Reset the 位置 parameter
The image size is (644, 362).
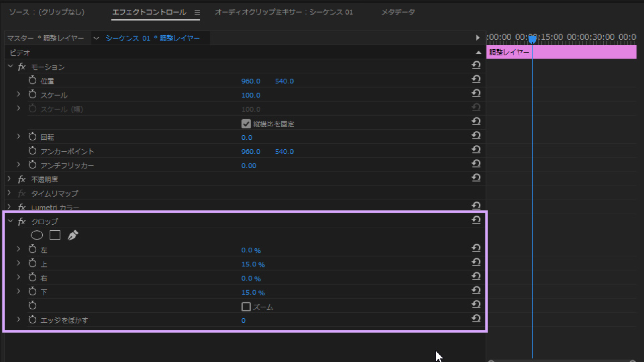(476, 79)
